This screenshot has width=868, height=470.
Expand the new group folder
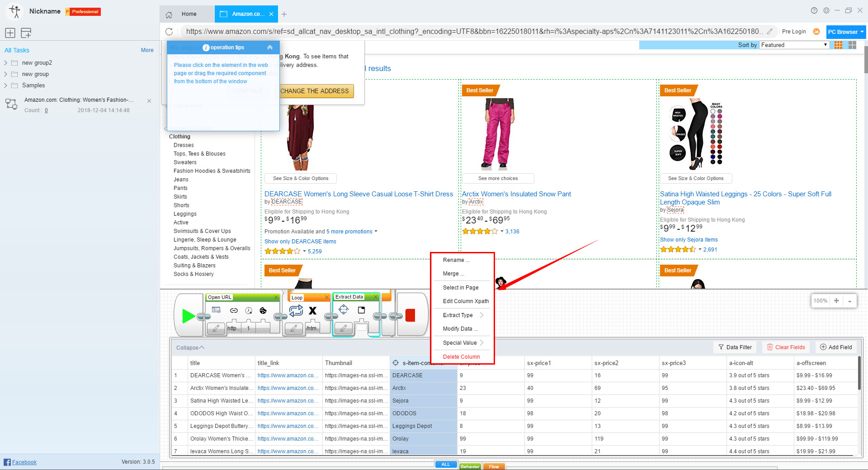5,74
